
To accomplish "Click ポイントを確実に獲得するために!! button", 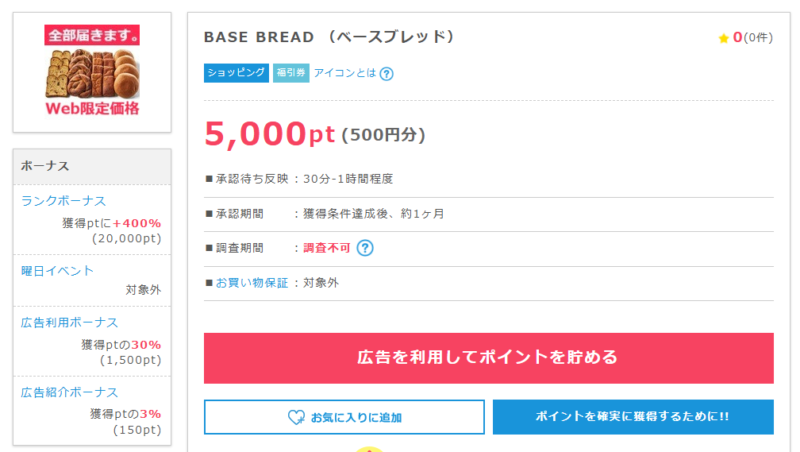I will pos(633,417).
